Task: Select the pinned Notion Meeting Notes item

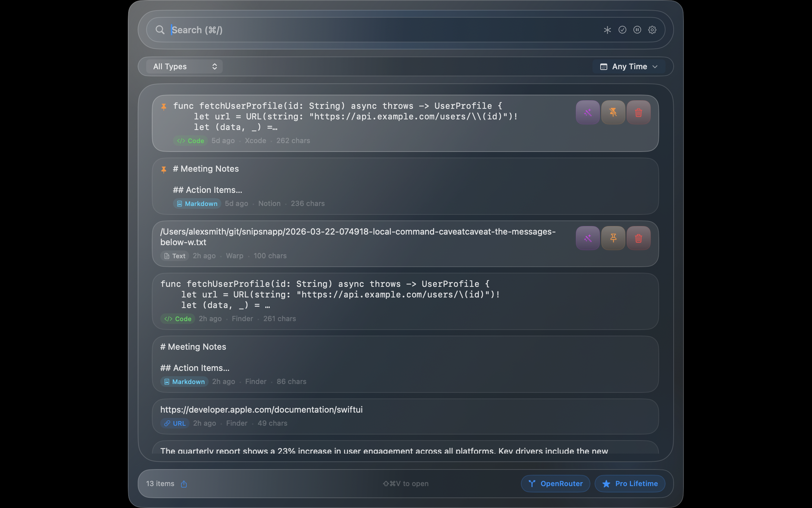Action: pyautogui.click(x=405, y=186)
